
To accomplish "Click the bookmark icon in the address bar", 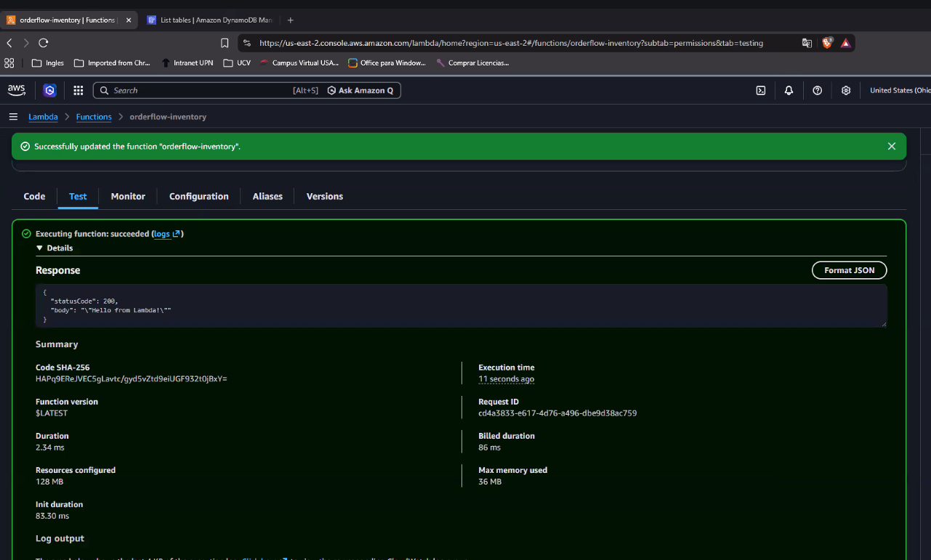I will point(225,43).
